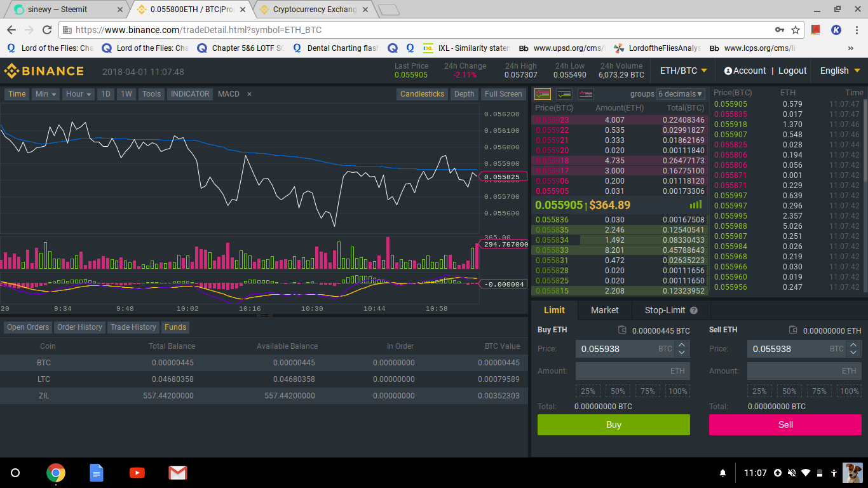Click the wallet icon next to Buy ETH balance
The image size is (868, 488).
[622, 330]
